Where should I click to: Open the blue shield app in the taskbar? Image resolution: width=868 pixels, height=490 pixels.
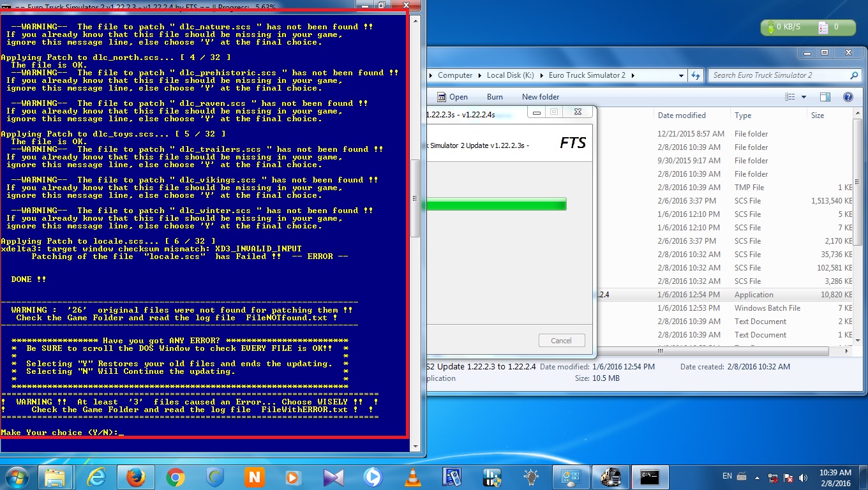click(x=215, y=477)
